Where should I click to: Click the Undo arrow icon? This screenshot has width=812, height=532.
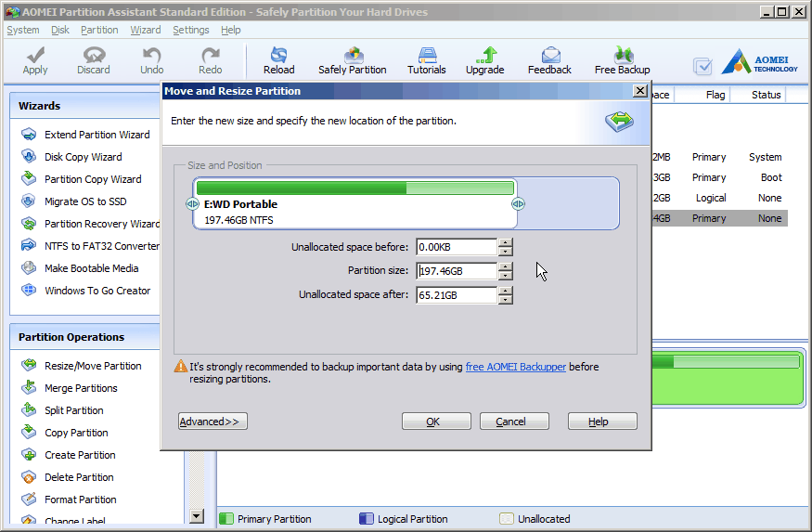pos(151,55)
